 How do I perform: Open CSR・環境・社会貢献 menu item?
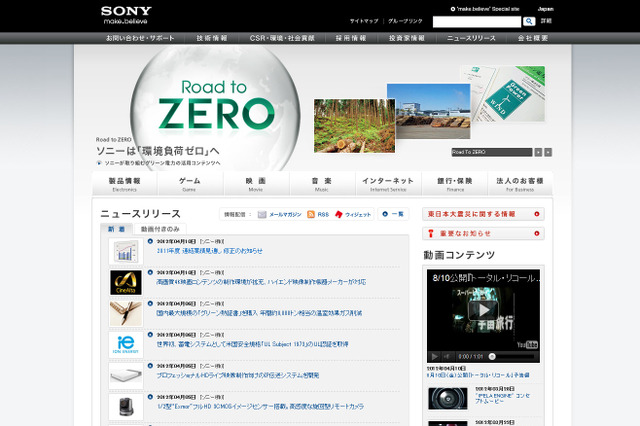(282, 38)
